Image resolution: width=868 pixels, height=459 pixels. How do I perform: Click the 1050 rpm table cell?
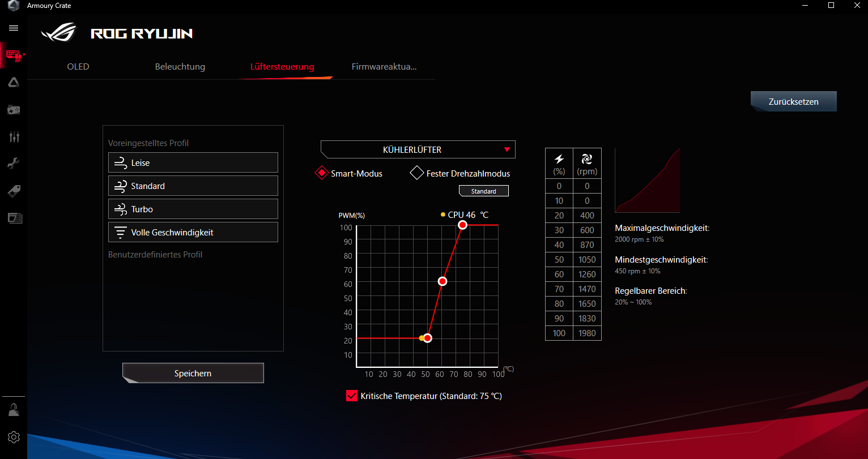point(587,259)
